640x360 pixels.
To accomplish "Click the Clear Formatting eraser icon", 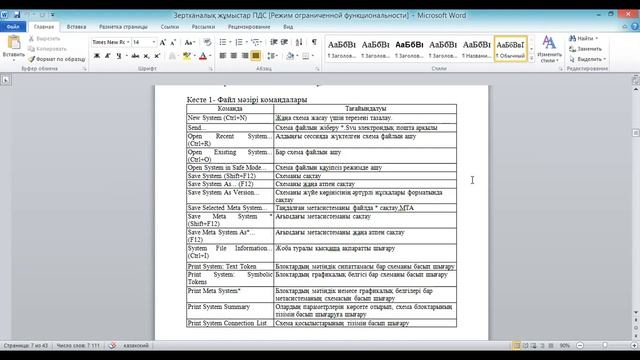I will tap(207, 42).
